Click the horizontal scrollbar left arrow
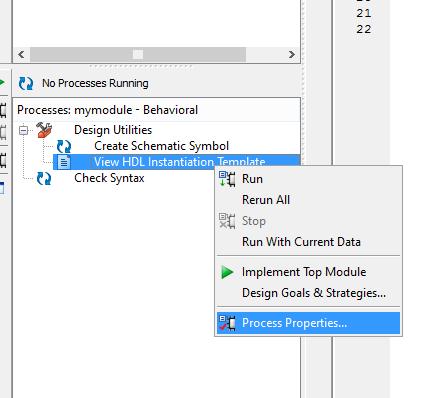The image size is (430, 398). pos(21,54)
